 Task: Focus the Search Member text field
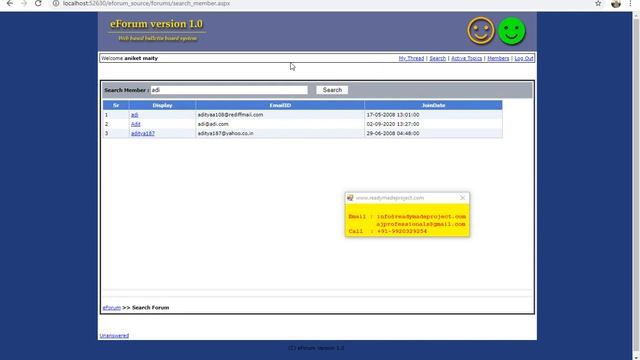click(229, 90)
